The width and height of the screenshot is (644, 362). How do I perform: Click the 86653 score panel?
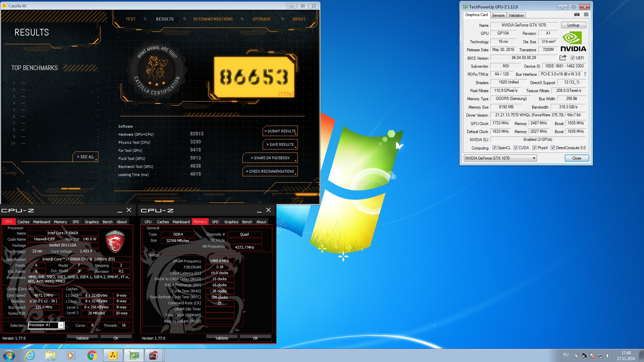click(x=254, y=77)
